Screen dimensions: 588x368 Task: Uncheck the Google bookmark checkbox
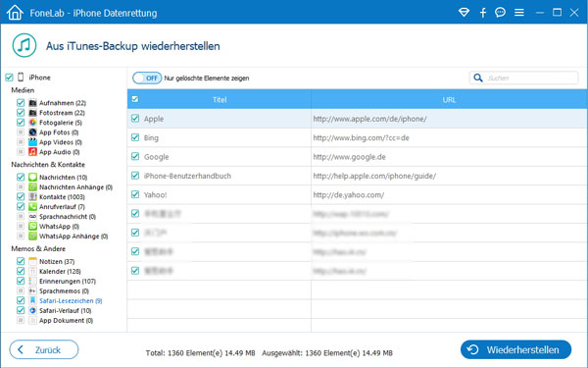(135, 156)
